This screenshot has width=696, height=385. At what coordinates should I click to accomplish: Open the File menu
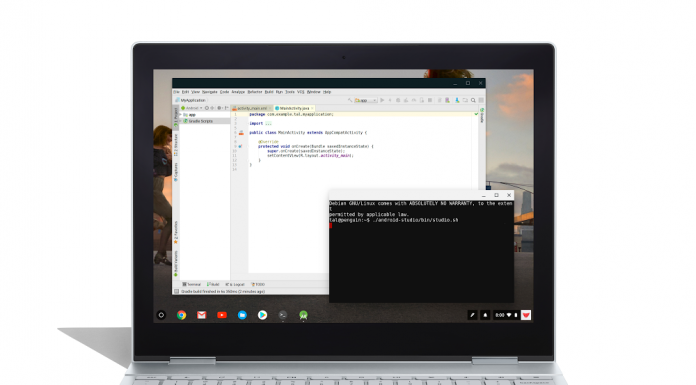[176, 92]
